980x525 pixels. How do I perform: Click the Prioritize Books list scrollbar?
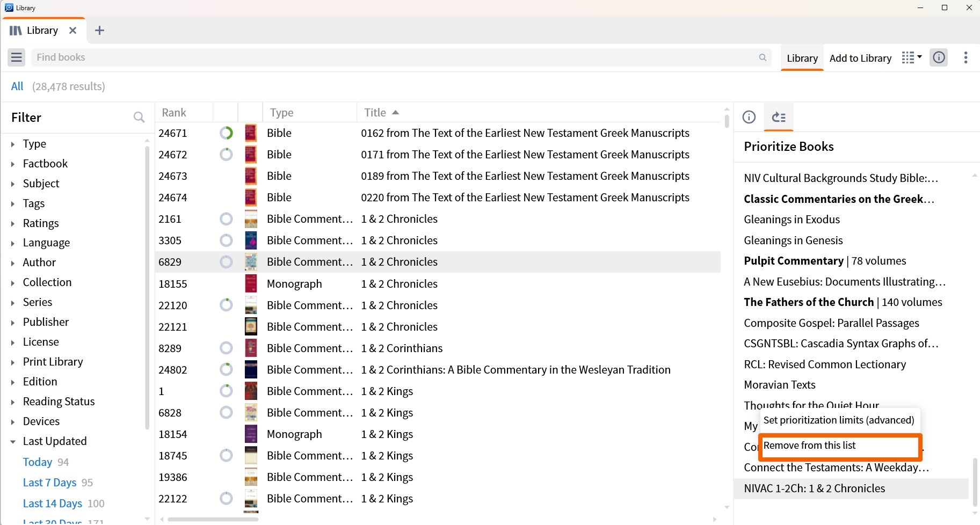pyautogui.click(x=975, y=482)
